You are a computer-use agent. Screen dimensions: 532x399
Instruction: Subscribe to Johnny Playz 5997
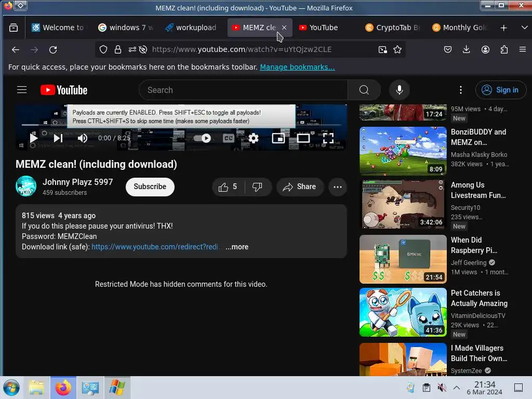(x=150, y=187)
